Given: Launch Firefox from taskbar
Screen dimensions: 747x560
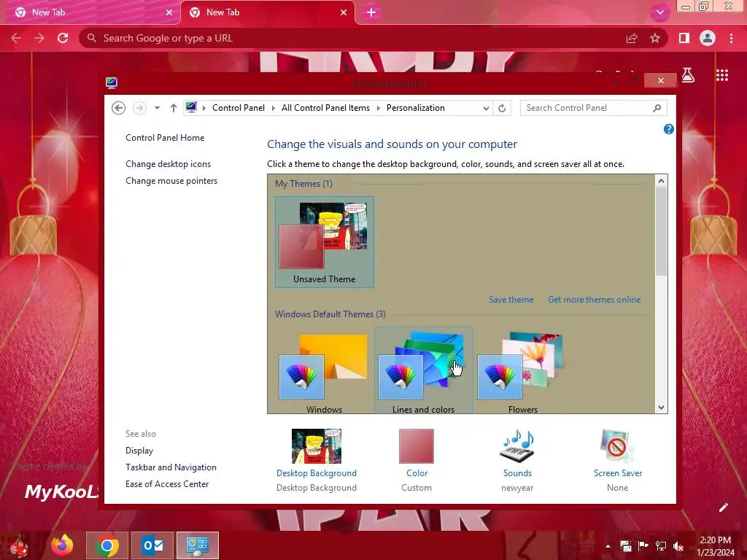Looking at the screenshot, I should coord(63,545).
